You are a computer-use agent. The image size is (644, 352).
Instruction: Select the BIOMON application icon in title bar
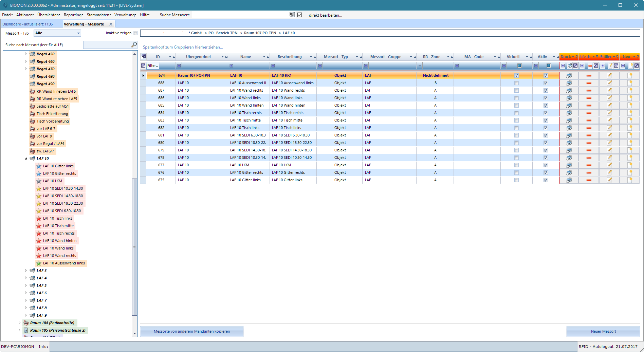[5, 5]
